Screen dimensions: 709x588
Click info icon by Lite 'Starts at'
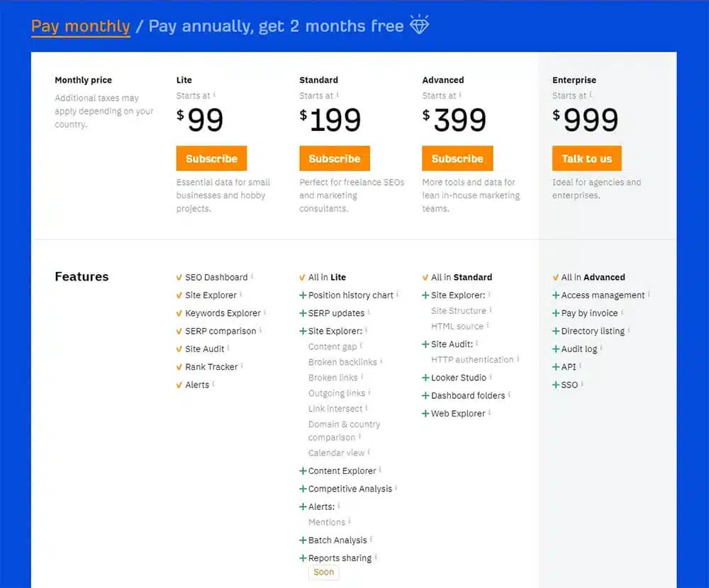point(214,94)
